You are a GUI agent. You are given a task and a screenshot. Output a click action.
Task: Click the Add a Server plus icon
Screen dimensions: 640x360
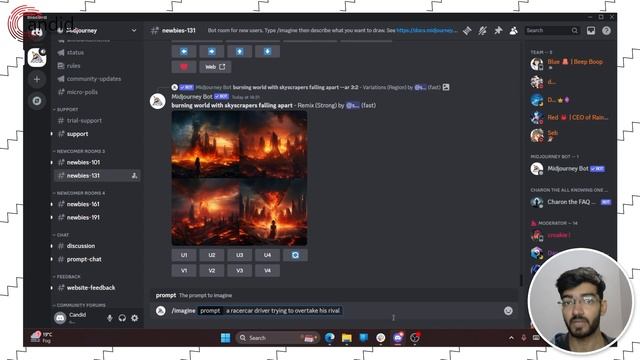tap(37, 79)
